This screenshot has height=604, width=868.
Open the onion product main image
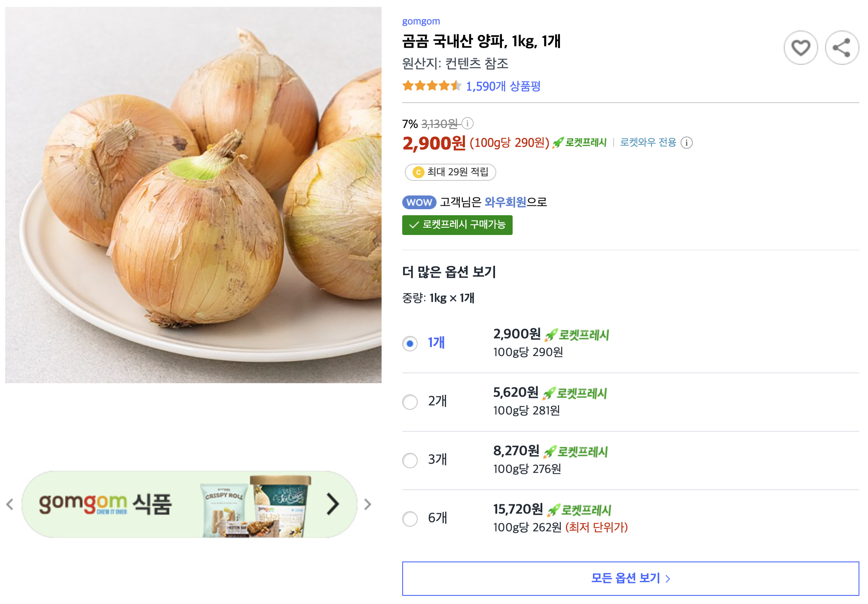point(193,195)
